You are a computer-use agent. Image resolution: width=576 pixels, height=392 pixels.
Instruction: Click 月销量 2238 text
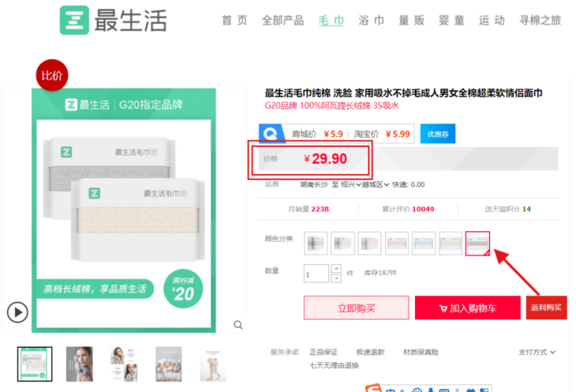(309, 209)
